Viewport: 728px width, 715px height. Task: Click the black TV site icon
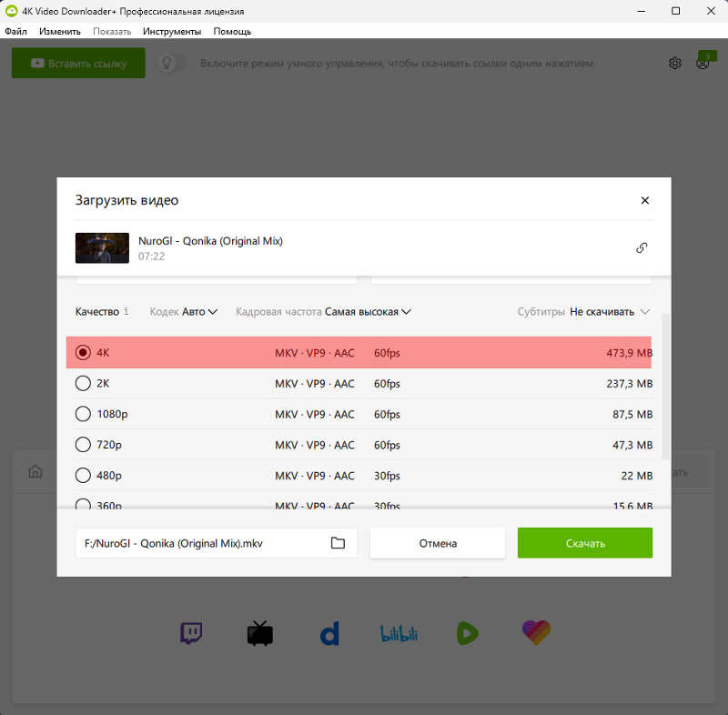[260, 633]
